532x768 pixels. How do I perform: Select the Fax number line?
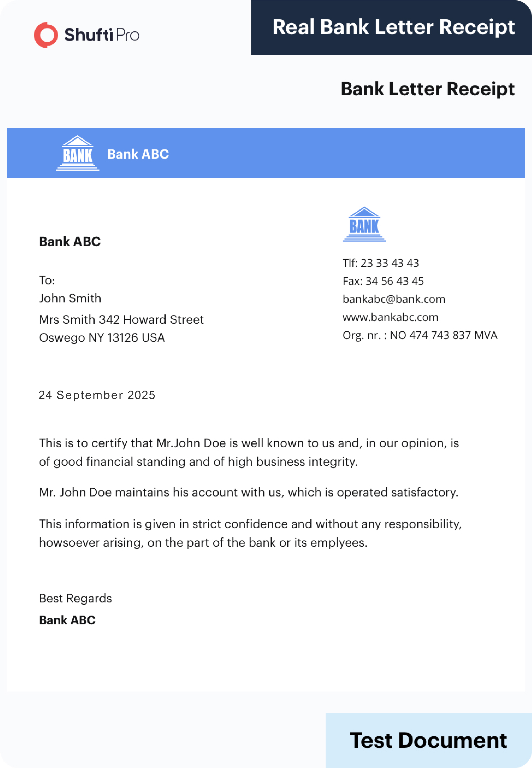pyautogui.click(x=383, y=281)
